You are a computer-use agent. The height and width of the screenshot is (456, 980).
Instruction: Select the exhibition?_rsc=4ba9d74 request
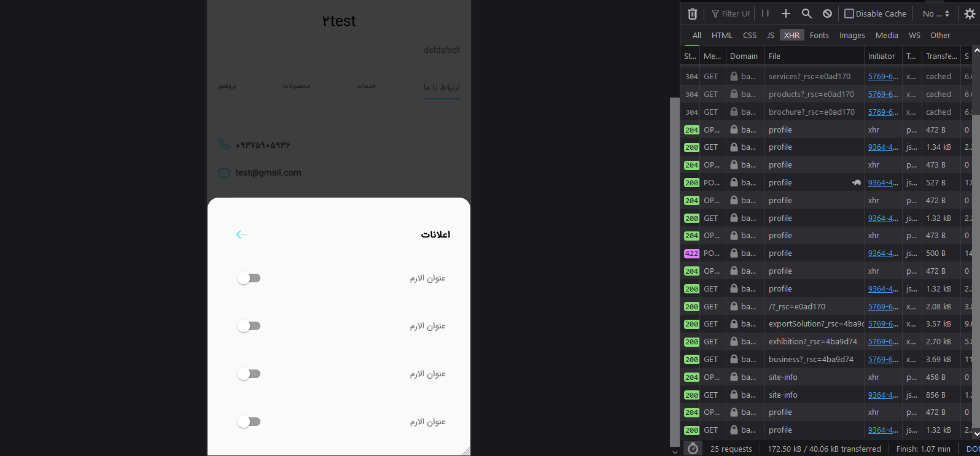point(826,342)
